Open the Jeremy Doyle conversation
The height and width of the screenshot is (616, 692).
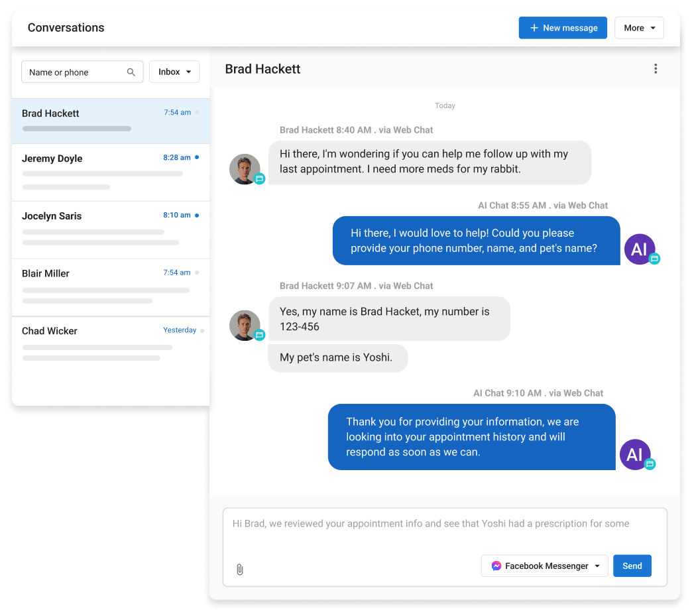pyautogui.click(x=111, y=172)
